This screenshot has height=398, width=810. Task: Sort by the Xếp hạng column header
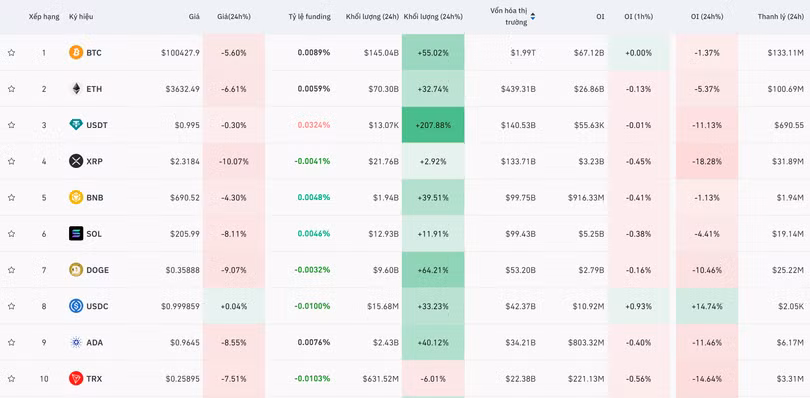coord(44,17)
